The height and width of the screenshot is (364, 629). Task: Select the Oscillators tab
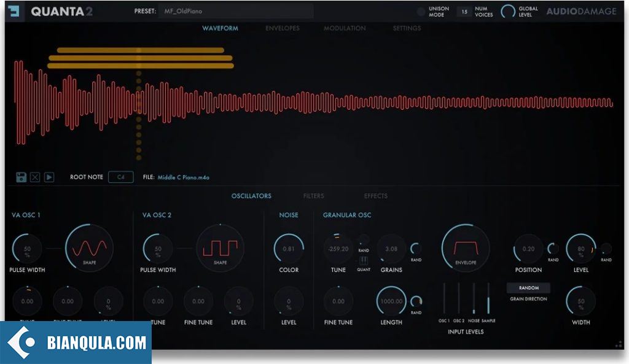pos(251,196)
